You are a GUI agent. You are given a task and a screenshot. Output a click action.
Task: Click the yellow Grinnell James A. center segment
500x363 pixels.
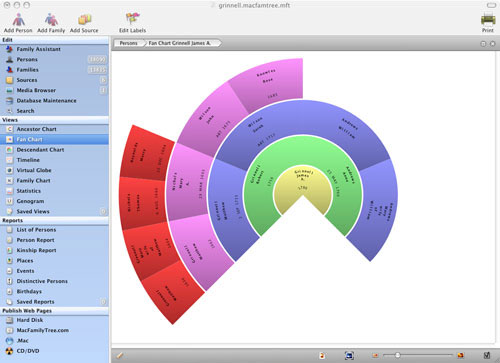pos(303,183)
